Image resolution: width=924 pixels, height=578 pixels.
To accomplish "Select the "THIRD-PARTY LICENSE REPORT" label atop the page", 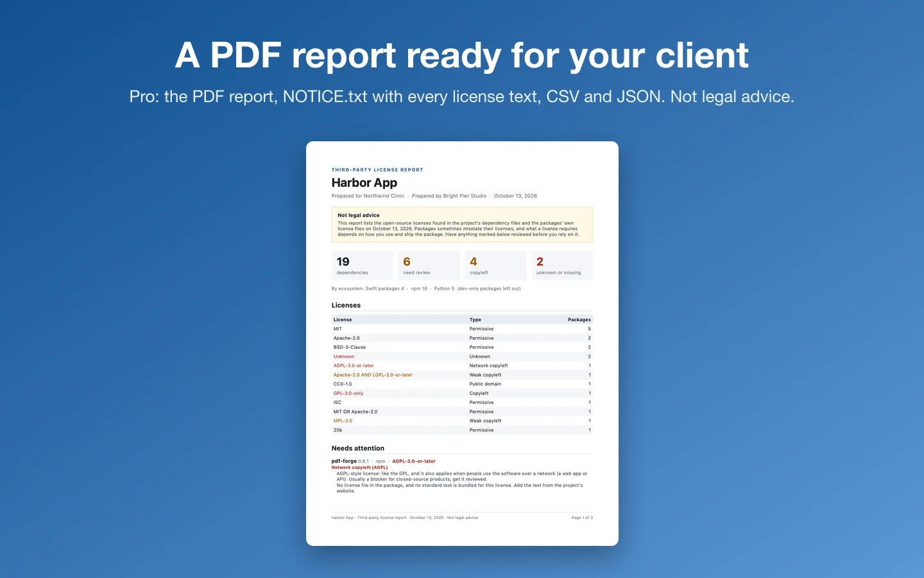I will point(377,170).
